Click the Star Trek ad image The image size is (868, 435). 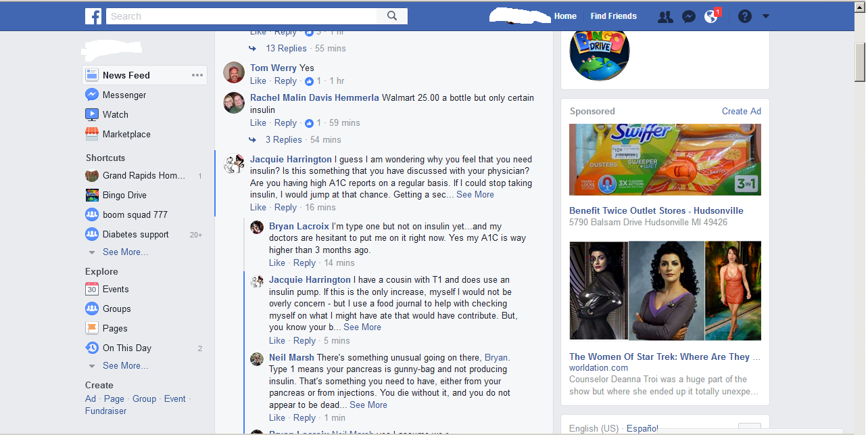[x=665, y=290]
